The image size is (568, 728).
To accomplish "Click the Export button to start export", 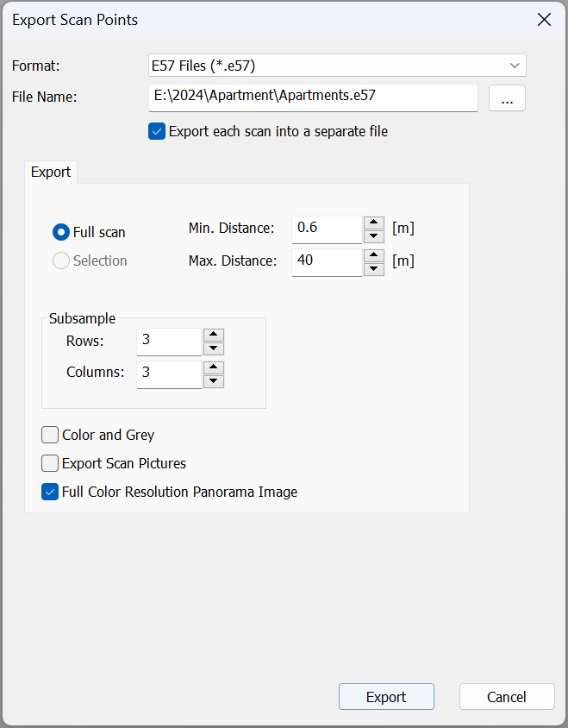I will (x=386, y=697).
